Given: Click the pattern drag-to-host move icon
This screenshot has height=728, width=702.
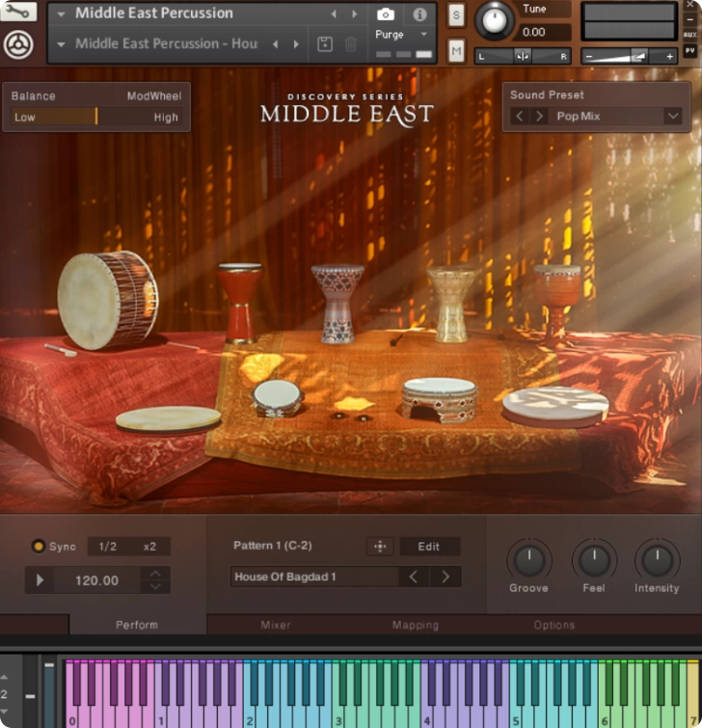Looking at the screenshot, I should (x=380, y=547).
